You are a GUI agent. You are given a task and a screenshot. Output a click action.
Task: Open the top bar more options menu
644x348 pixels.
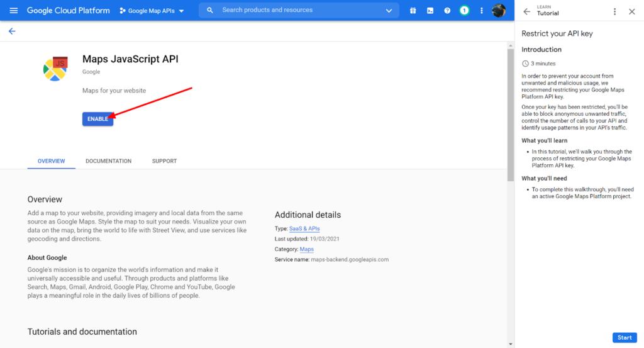(x=481, y=11)
